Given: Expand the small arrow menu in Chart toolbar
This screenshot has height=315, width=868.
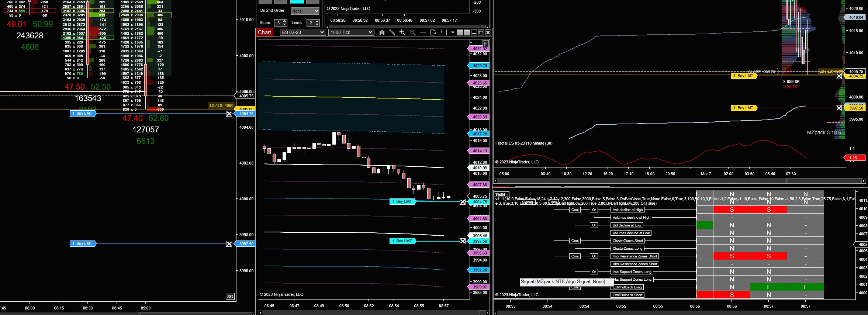Looking at the screenshot, I should coord(453,32).
